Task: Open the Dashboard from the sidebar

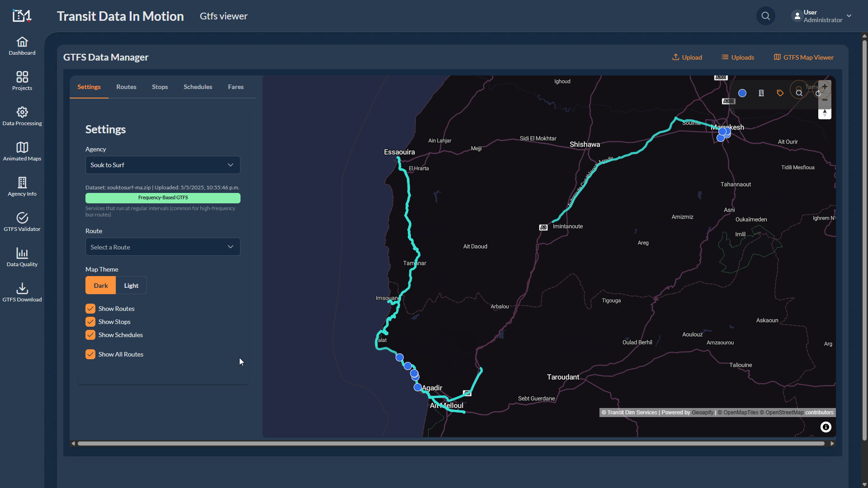Action: tap(22, 45)
